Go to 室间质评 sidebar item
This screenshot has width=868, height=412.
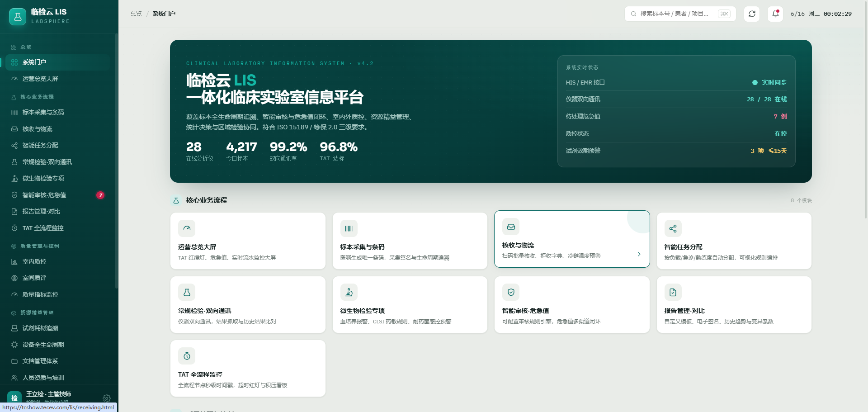58,278
